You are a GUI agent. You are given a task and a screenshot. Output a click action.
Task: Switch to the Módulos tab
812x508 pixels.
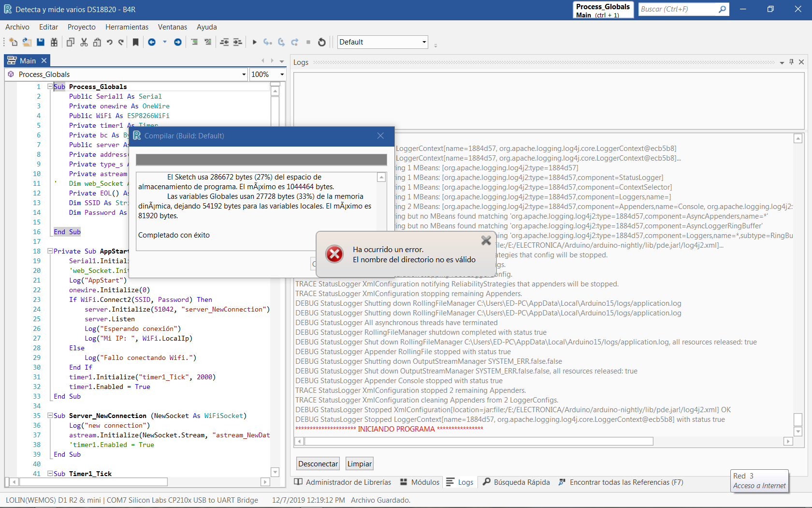[x=420, y=482]
